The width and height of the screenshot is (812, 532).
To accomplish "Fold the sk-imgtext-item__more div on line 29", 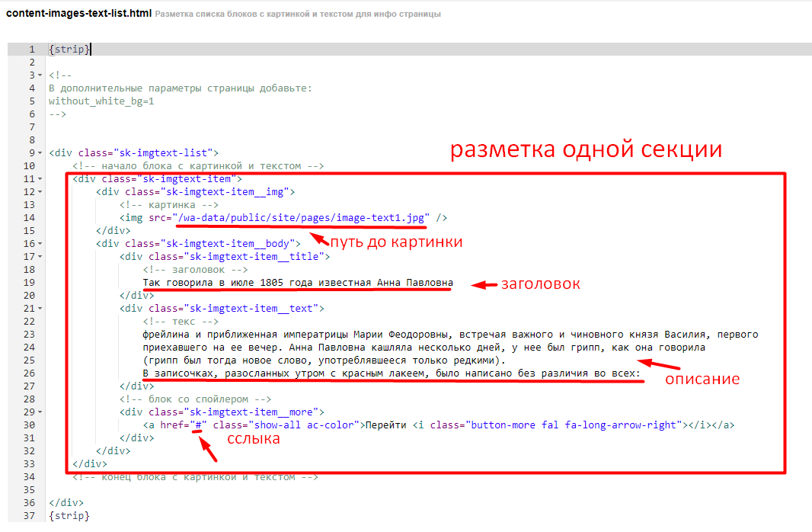I will pyautogui.click(x=40, y=412).
